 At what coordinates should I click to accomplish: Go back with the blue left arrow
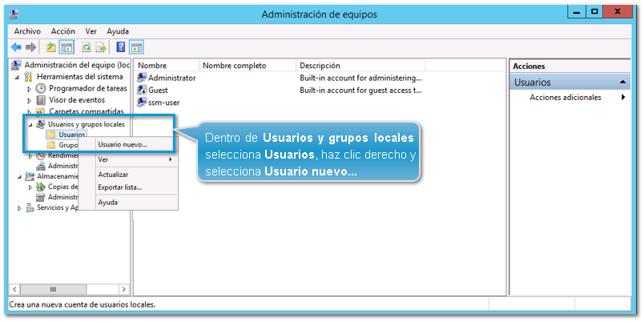16,47
